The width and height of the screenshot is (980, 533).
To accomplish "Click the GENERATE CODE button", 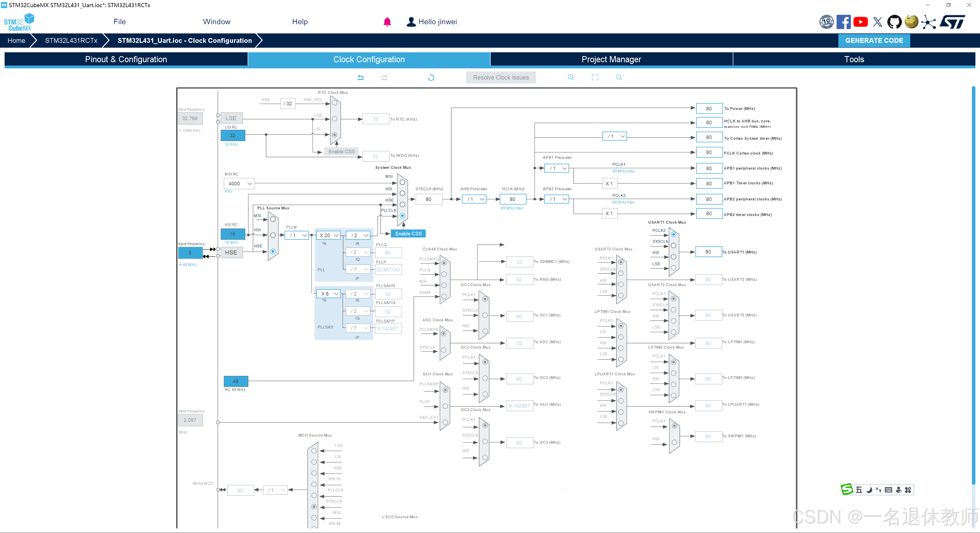I will pyautogui.click(x=874, y=40).
